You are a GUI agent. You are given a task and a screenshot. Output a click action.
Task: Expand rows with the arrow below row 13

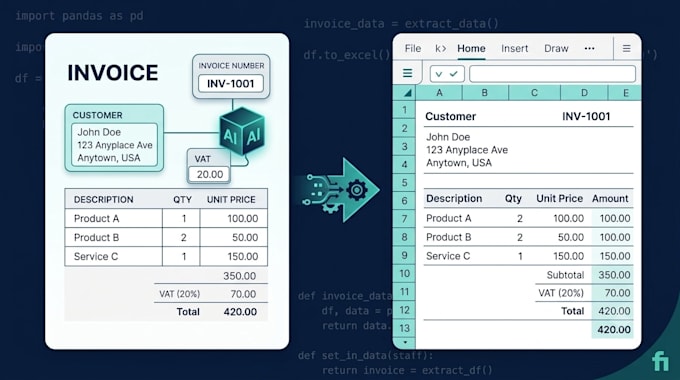click(x=405, y=342)
